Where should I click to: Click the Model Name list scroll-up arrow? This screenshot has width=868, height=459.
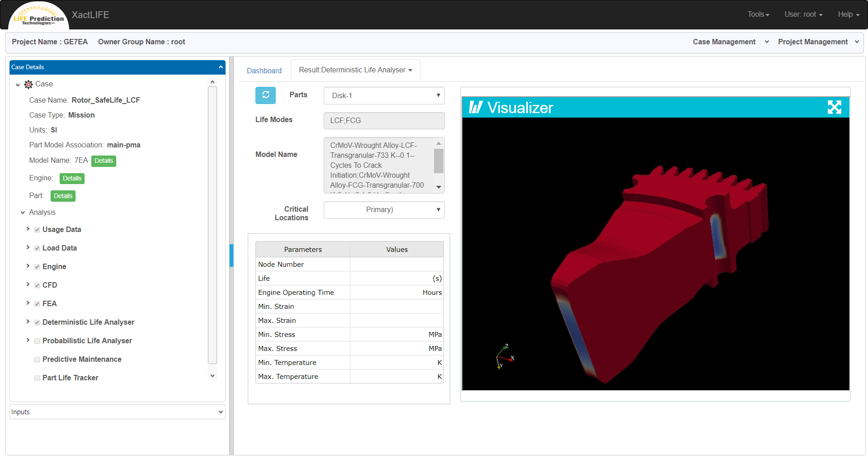click(x=439, y=143)
